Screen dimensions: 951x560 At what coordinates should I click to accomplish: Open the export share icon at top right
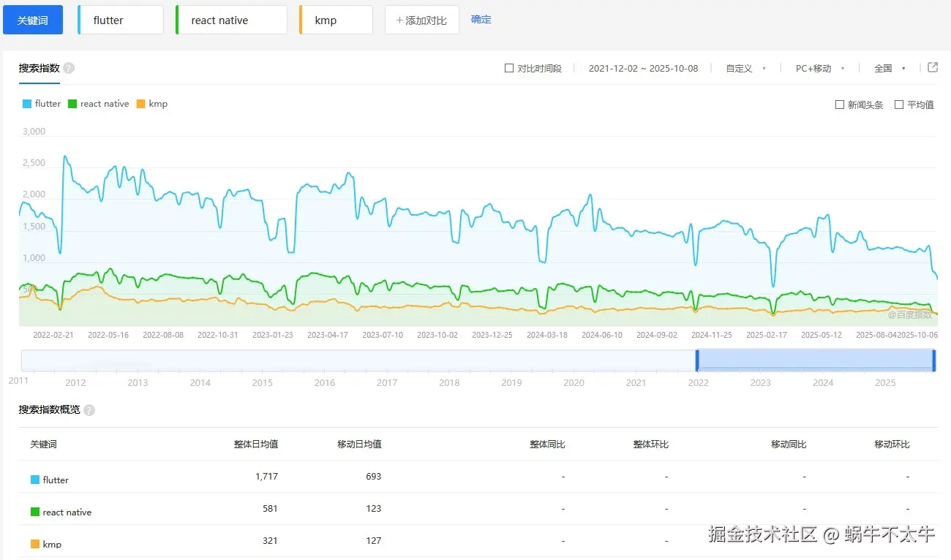click(933, 67)
